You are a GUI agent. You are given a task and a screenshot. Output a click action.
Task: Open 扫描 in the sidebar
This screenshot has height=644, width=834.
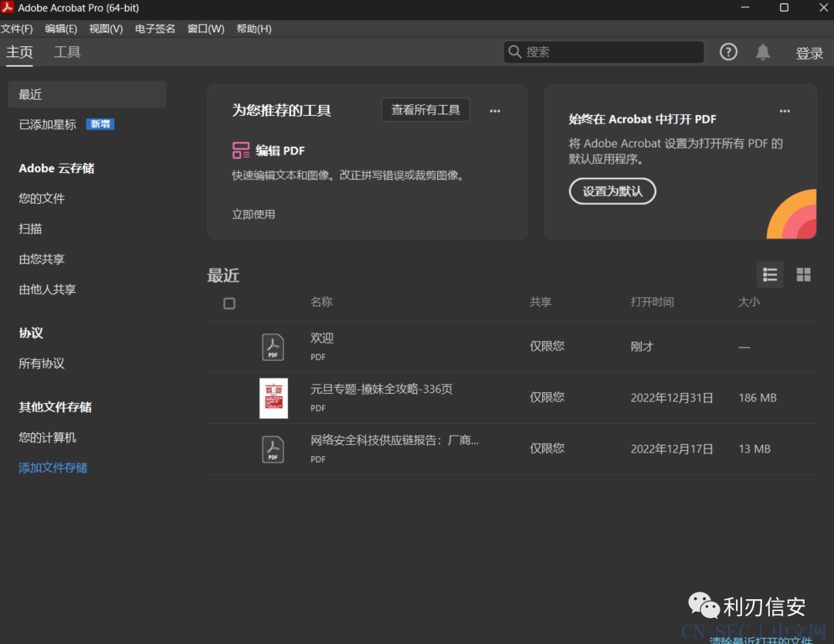(x=30, y=229)
